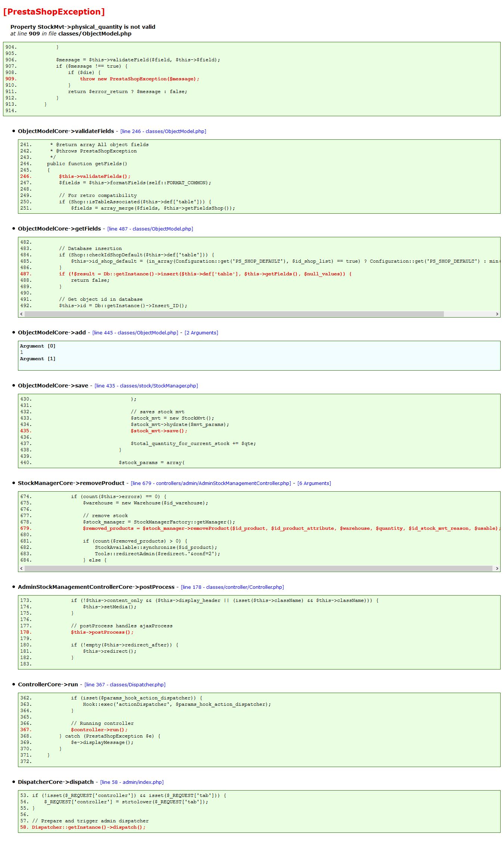Click 'ObjectModelCore->save' trace title

click(53, 386)
